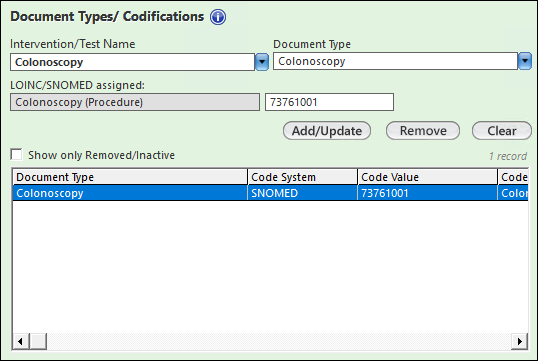
Task: Click the SNOMED cell in the table
Action: pyautogui.click(x=302, y=193)
